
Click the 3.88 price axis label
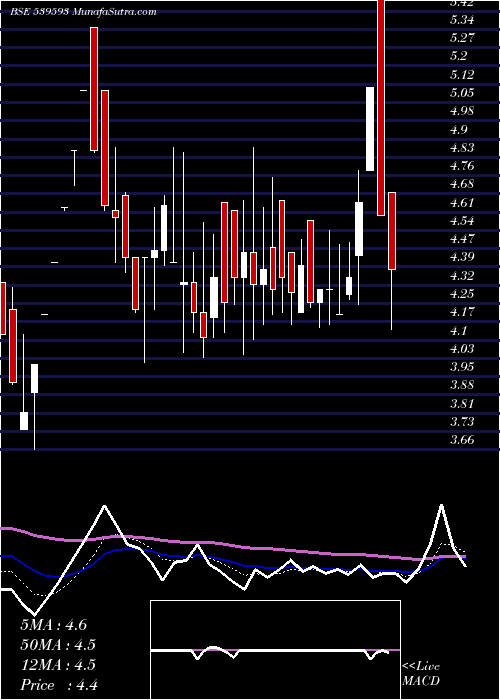click(x=462, y=385)
